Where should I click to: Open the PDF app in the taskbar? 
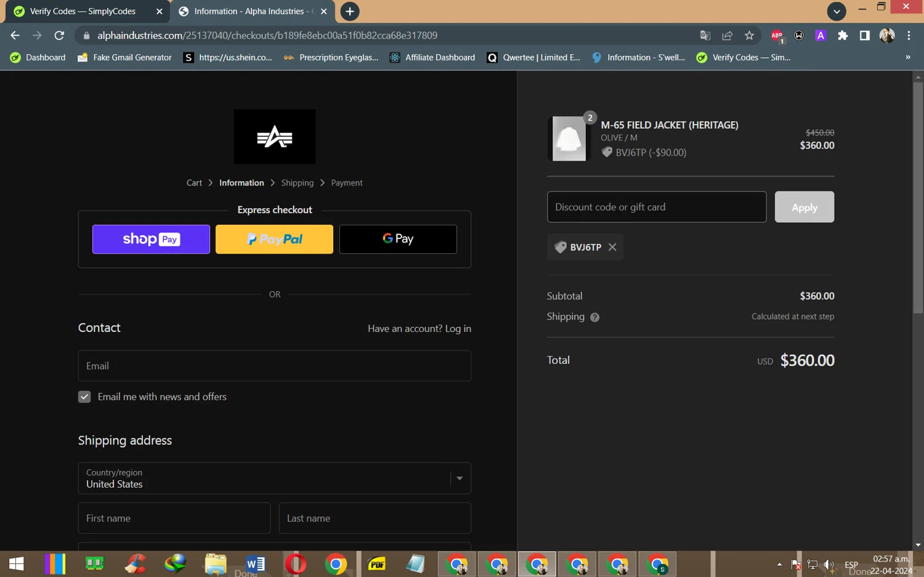click(x=376, y=563)
